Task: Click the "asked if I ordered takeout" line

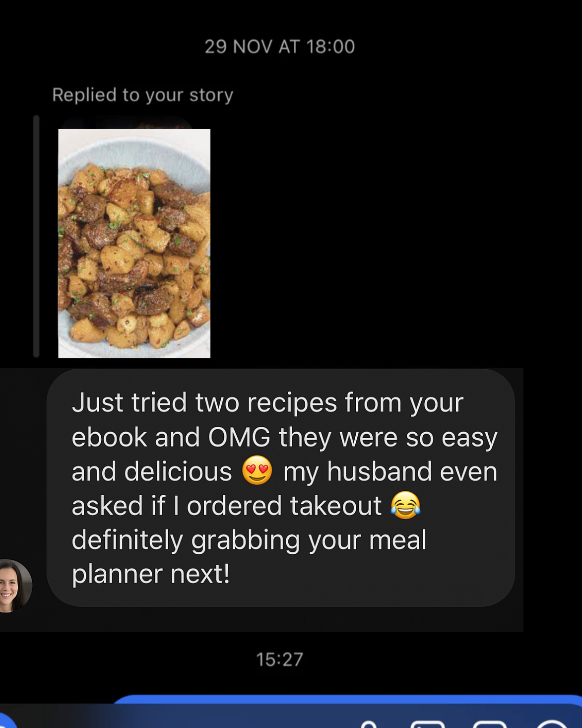Action: (x=227, y=506)
